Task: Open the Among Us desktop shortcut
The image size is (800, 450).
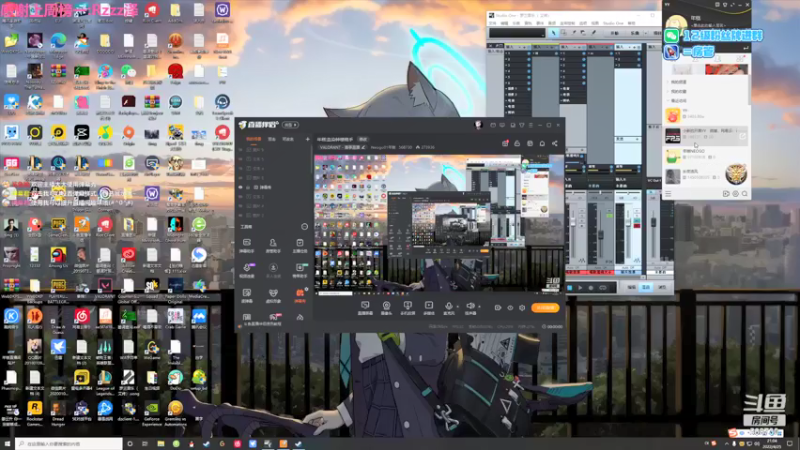Action: (x=58, y=258)
